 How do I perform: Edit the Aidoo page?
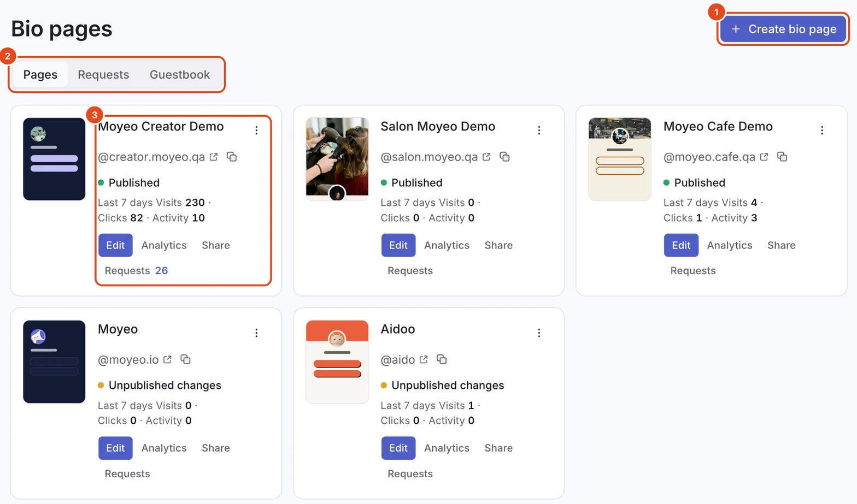pos(398,448)
